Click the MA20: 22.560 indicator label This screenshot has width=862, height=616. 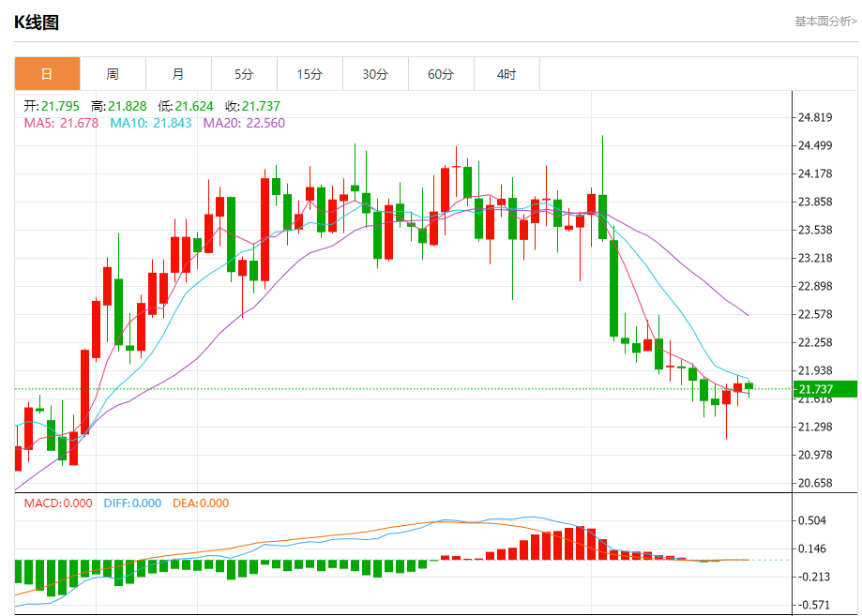click(x=244, y=123)
